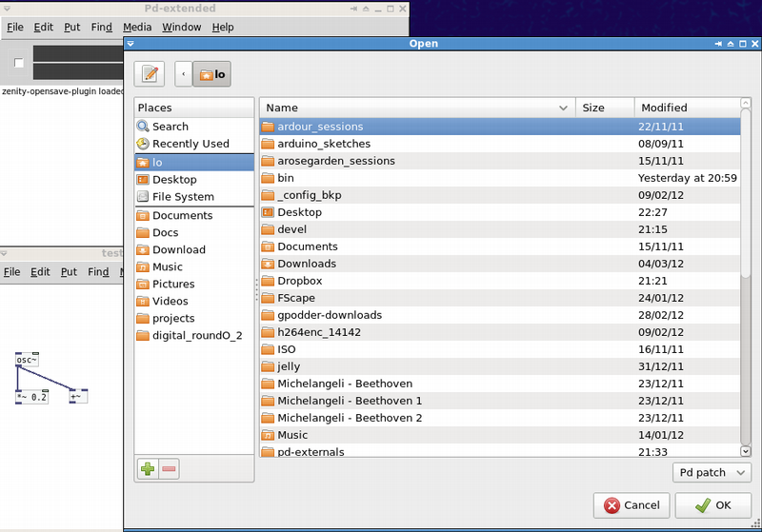This screenshot has width=762, height=532.
Task: Select the _config_bkp folder
Action: point(499,195)
